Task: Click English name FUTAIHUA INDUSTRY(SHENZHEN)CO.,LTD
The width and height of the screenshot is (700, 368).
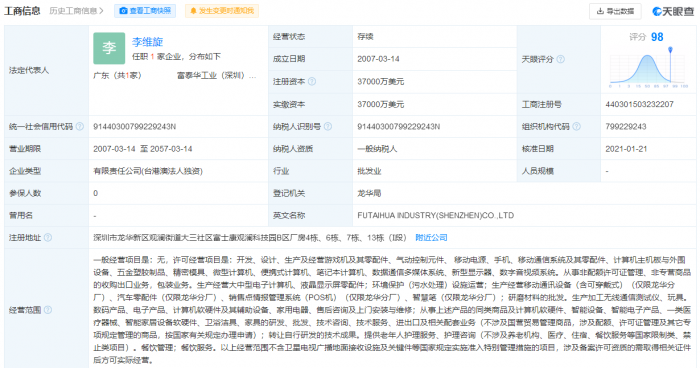Action: tap(436, 215)
